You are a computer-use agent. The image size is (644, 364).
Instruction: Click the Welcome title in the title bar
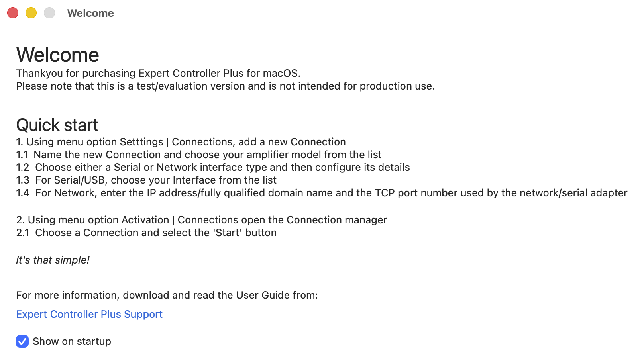point(90,13)
